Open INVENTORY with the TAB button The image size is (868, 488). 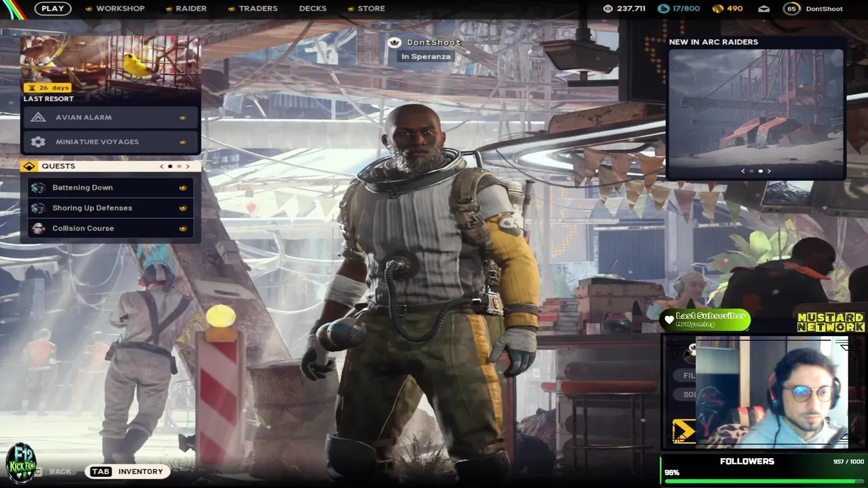tap(127, 472)
